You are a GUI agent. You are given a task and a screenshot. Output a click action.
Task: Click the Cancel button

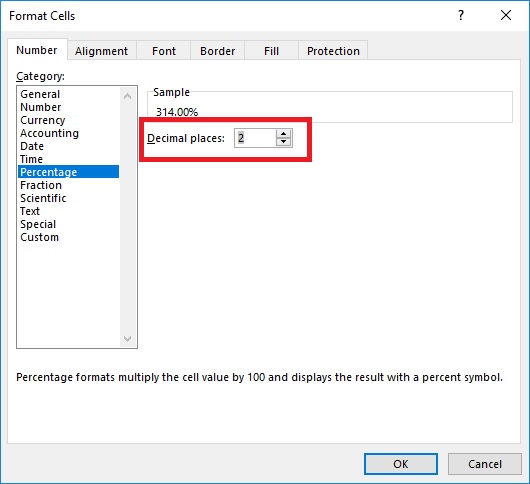[x=485, y=464]
